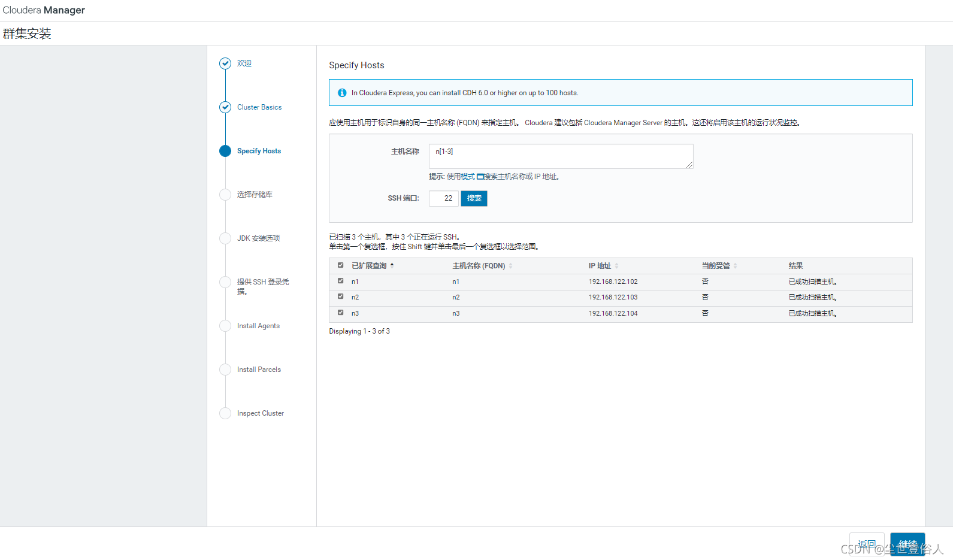Click the info icon in the Cloudera Express banner

click(x=342, y=93)
